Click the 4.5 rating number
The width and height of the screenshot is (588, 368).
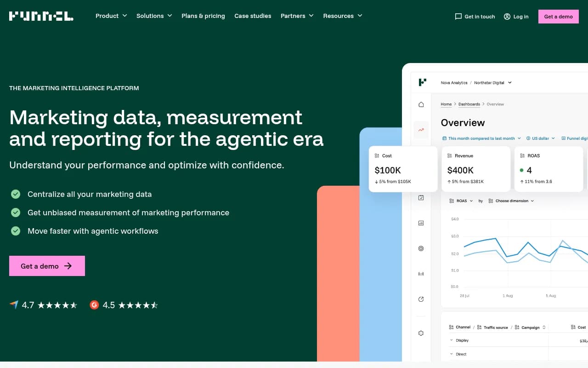[109, 305]
